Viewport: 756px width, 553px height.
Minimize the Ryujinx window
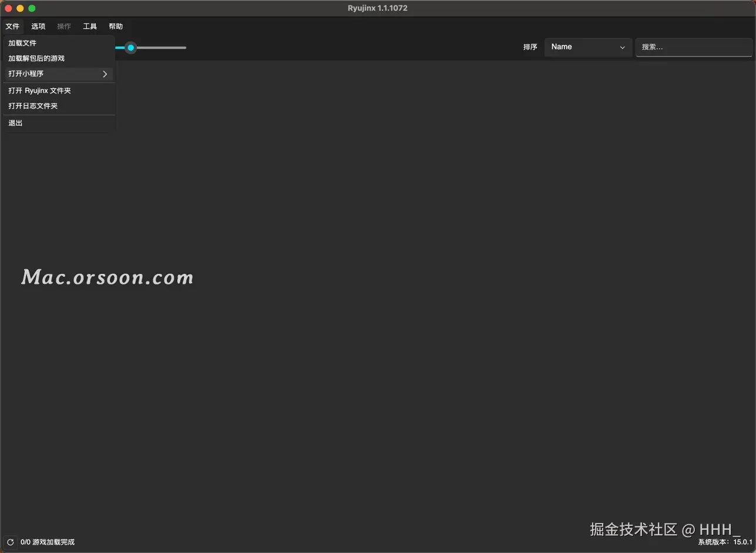point(20,8)
